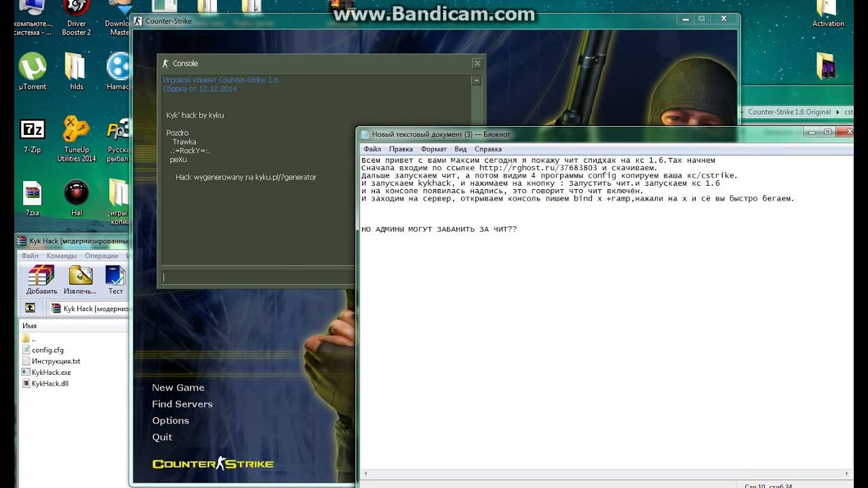868x488 pixels.
Task: Open the Файл menu in Notepad
Action: pos(372,149)
